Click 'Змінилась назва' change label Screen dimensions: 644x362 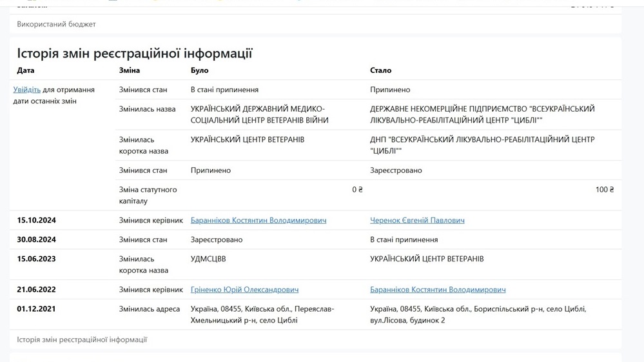pos(147,109)
